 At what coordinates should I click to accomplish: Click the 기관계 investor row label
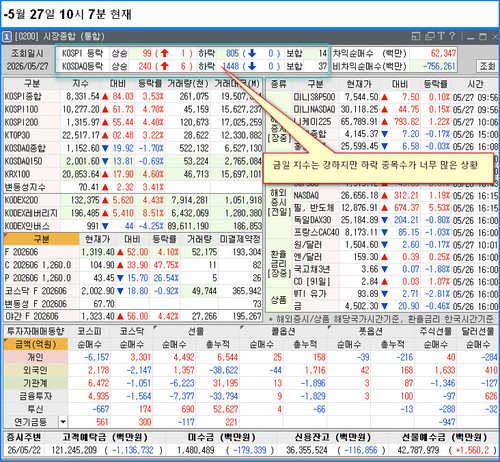(x=35, y=383)
